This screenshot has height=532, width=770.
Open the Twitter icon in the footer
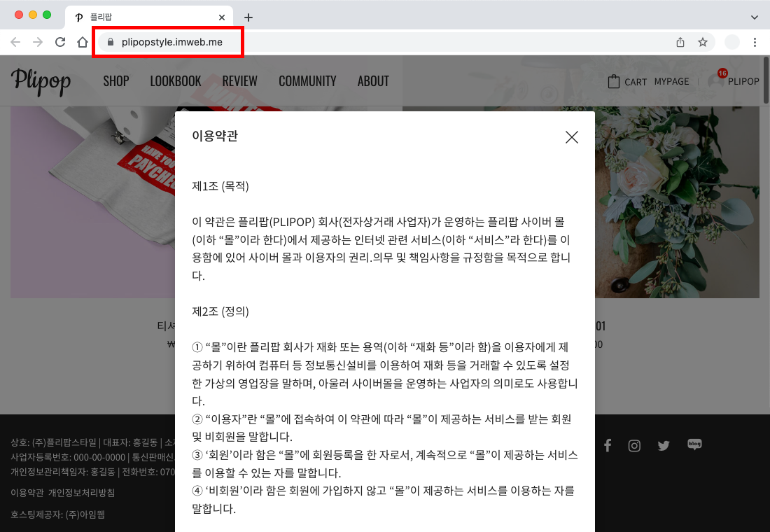pos(663,444)
